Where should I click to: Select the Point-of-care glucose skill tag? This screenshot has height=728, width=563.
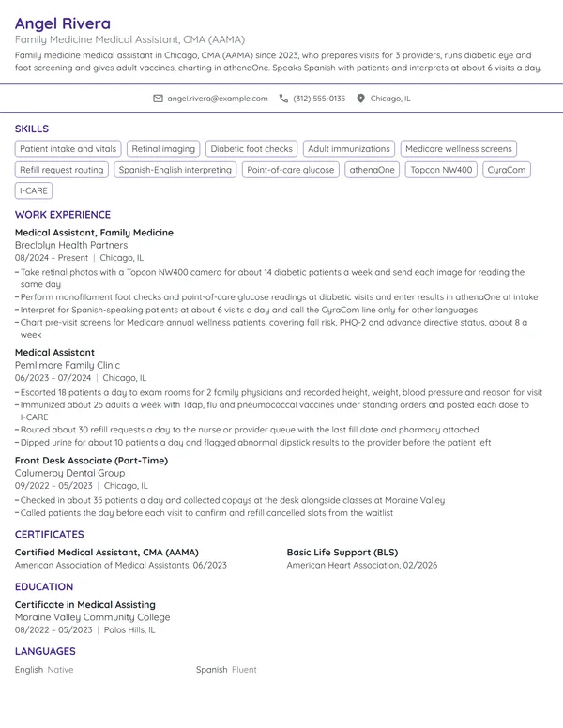click(x=290, y=170)
